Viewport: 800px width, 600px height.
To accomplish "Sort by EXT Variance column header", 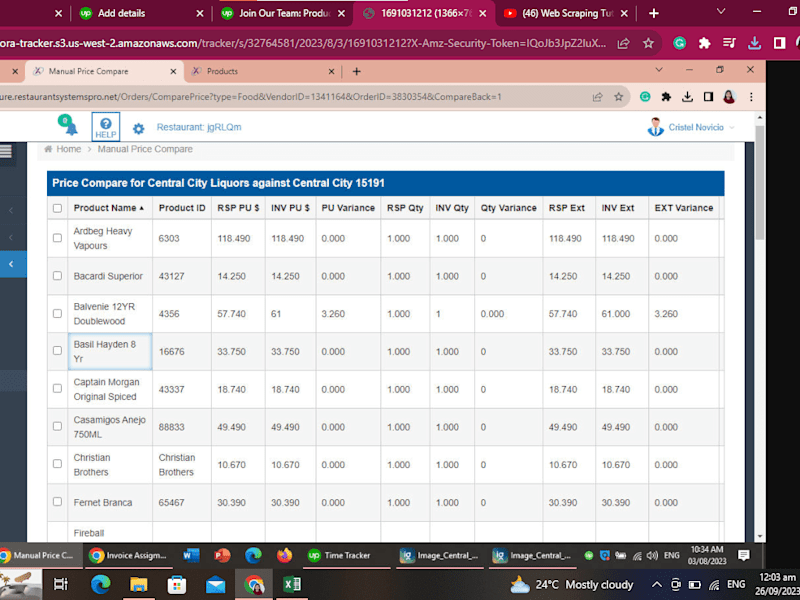I will pos(684,208).
